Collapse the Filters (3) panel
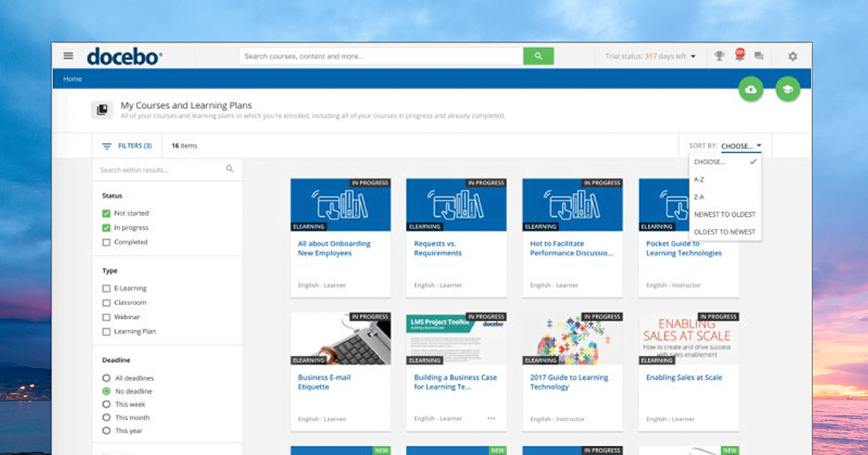This screenshot has width=868, height=455. click(x=126, y=146)
